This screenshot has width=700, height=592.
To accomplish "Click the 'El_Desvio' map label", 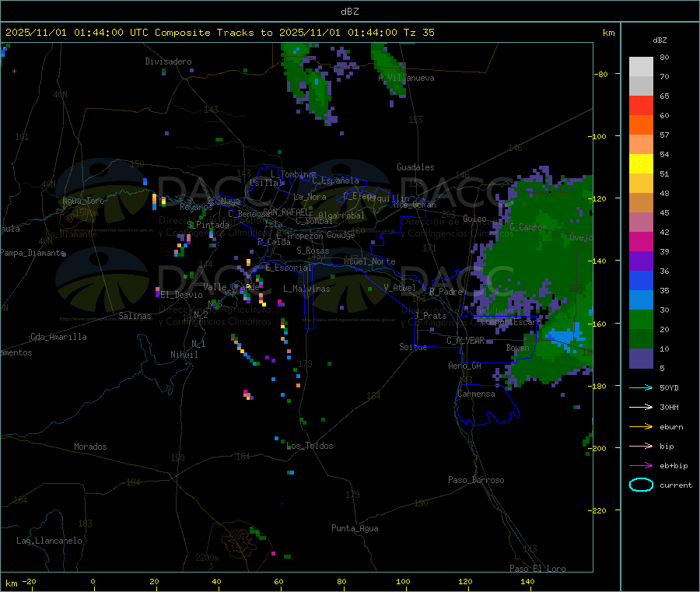I will [181, 295].
